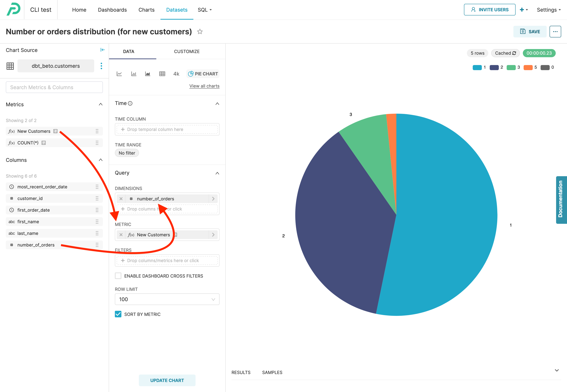Viewport: 567px width, 392px height.
Task: Click the favorite star next to the title
Action: click(200, 32)
